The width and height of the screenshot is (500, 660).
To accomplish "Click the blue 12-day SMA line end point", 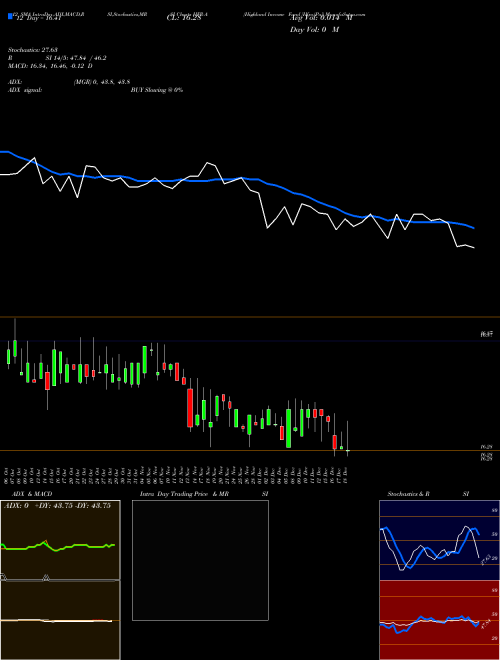I will coord(474,228).
